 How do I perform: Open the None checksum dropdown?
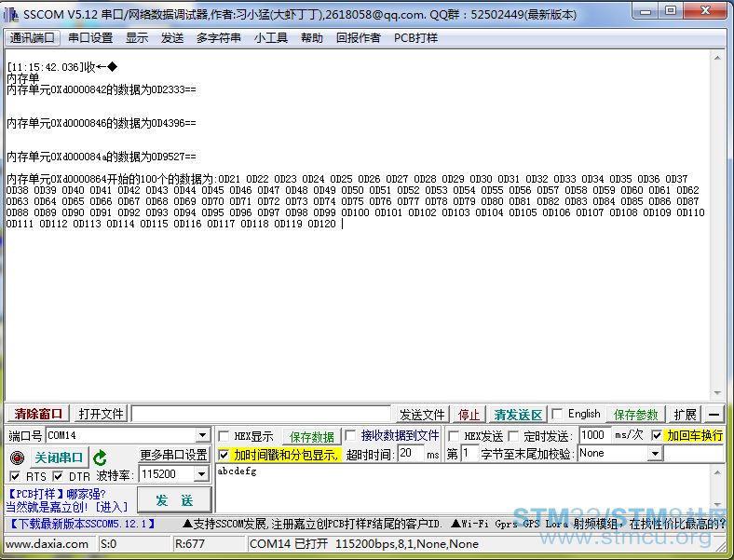tap(655, 453)
